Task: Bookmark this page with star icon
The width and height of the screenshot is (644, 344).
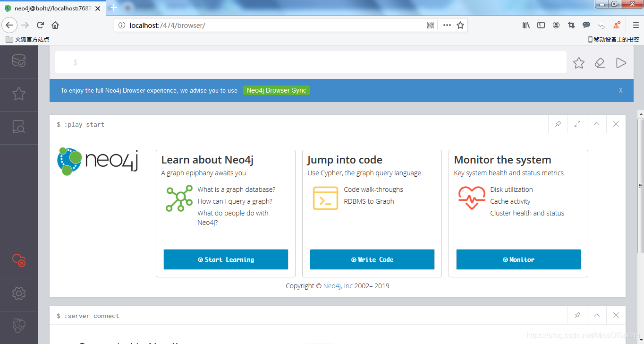Action: click(460, 25)
